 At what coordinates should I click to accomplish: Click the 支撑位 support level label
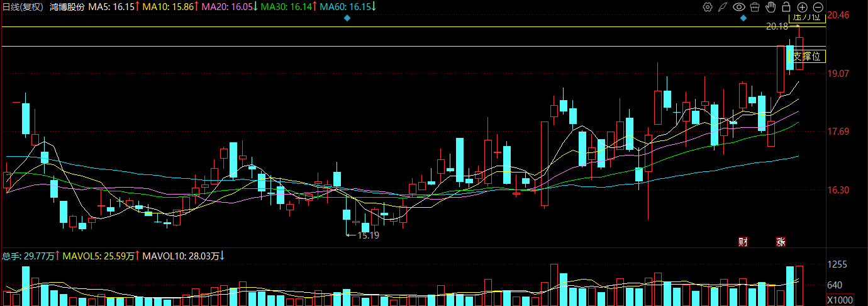point(808,57)
